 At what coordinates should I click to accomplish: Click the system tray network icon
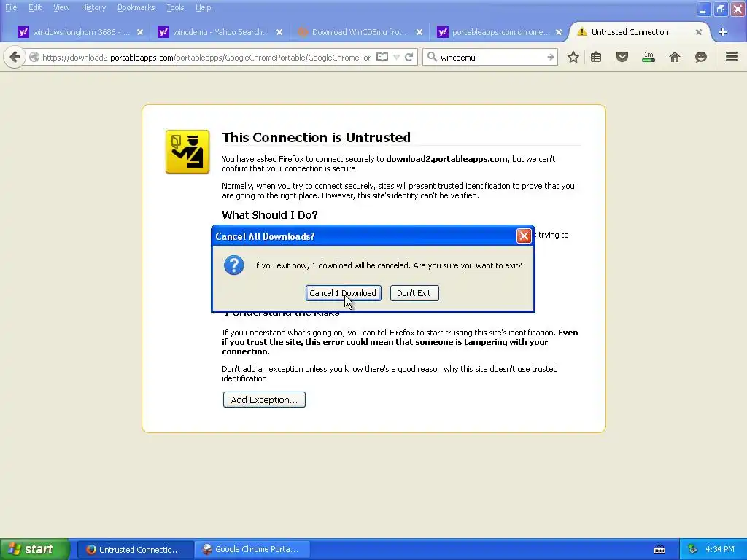(x=692, y=550)
